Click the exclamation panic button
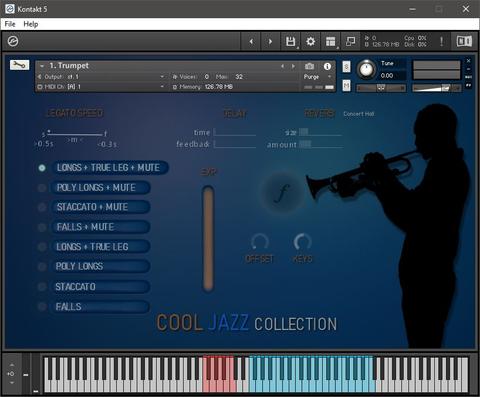Image resolution: width=480 pixels, height=397 pixels. 442,41
